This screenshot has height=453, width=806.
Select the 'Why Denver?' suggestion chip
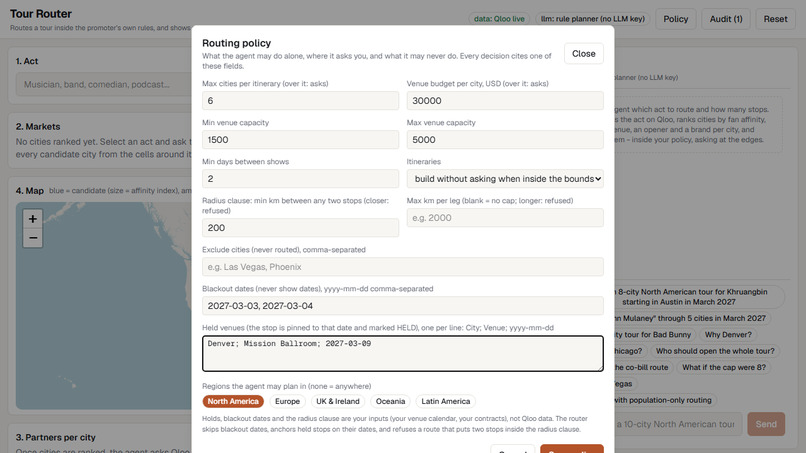click(x=728, y=334)
